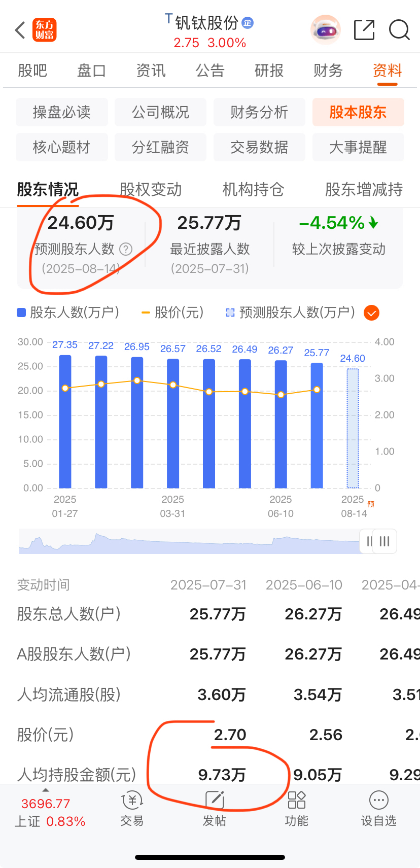
Task: Open 分红融资 section
Action: (x=160, y=147)
